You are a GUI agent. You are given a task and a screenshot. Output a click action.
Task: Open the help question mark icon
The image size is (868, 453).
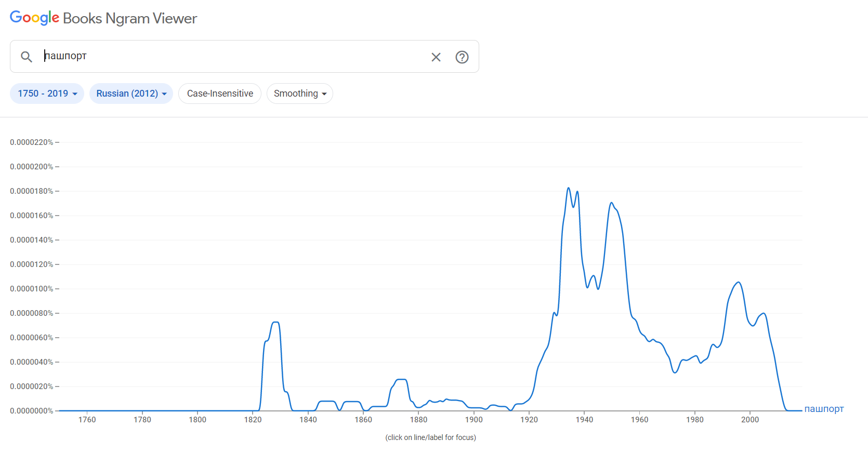(x=462, y=57)
